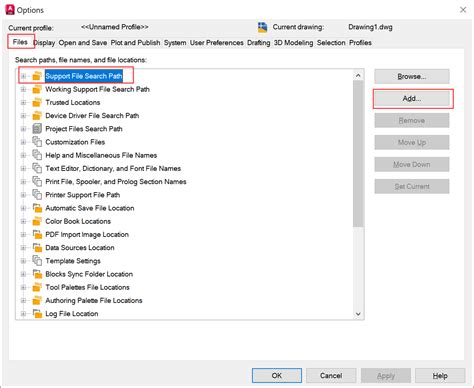Click the Current drawing icon

point(263,27)
